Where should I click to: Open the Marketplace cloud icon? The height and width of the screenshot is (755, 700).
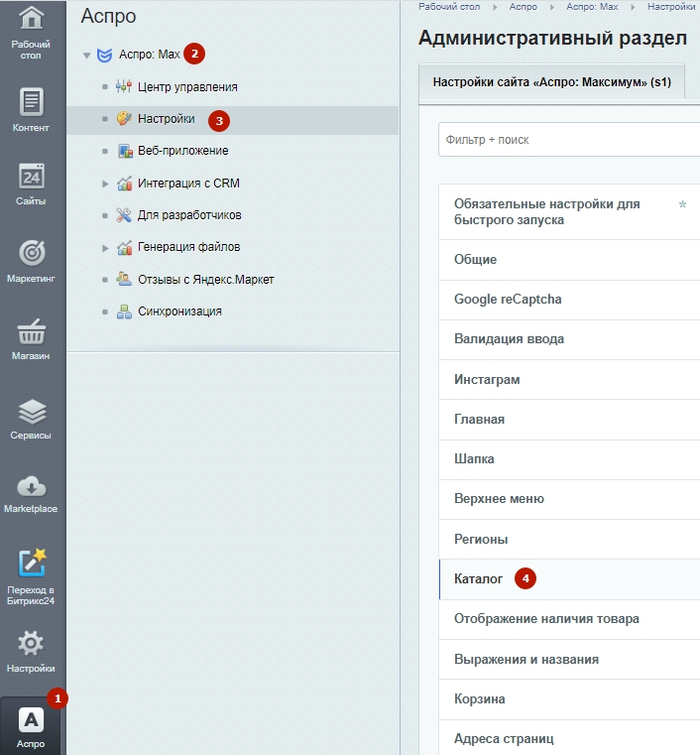tap(32, 487)
